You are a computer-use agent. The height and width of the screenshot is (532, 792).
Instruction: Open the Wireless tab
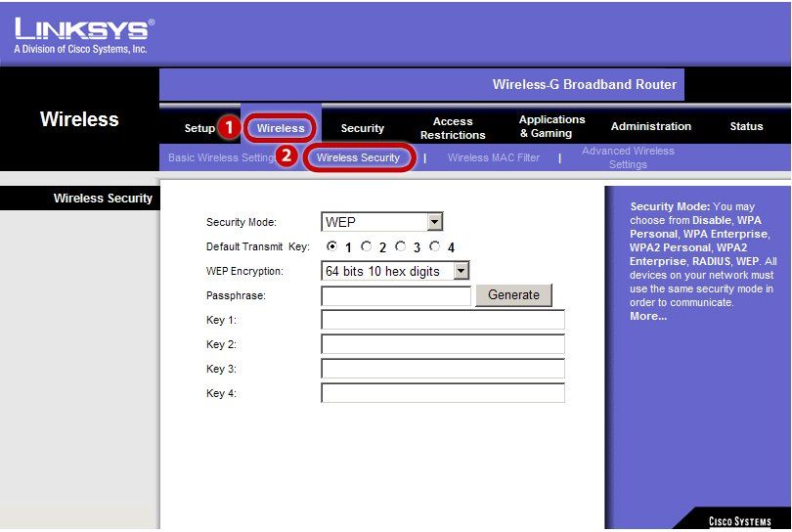point(281,128)
